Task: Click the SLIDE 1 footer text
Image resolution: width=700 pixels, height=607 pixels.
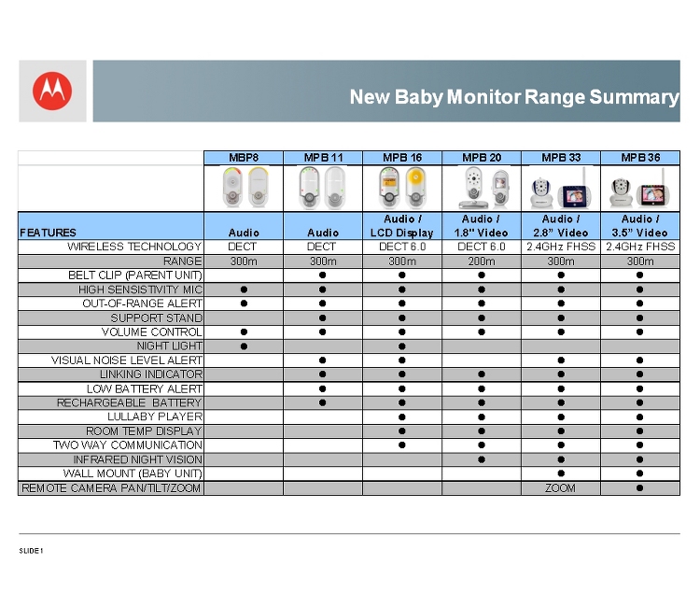Action: point(31,551)
